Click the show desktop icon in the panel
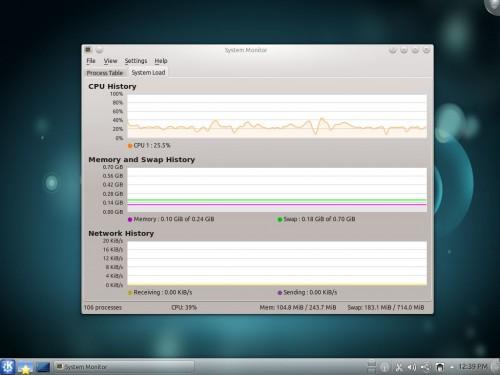Image resolution: width=500 pixels, height=375 pixels. coord(43,367)
